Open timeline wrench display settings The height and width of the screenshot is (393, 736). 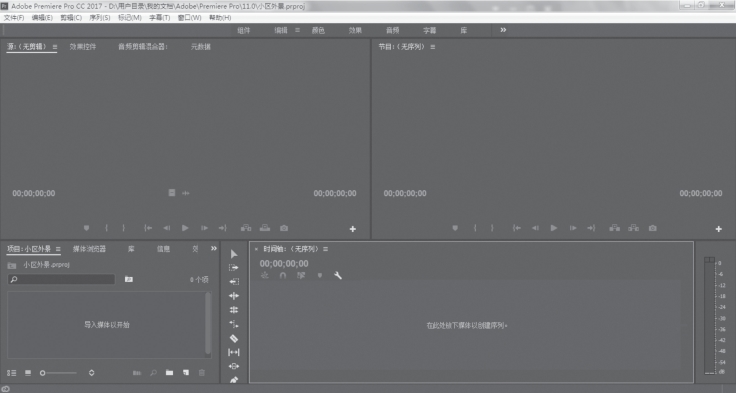[338, 276]
